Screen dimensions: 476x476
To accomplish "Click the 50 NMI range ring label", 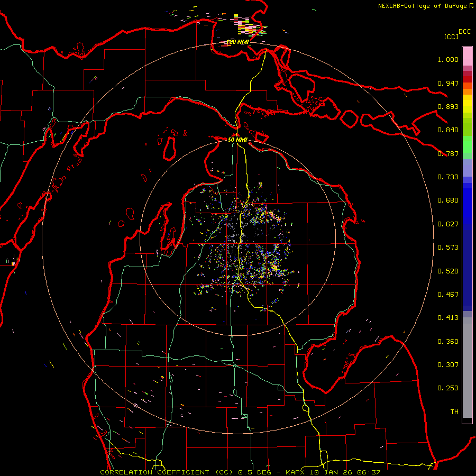I will [237, 140].
